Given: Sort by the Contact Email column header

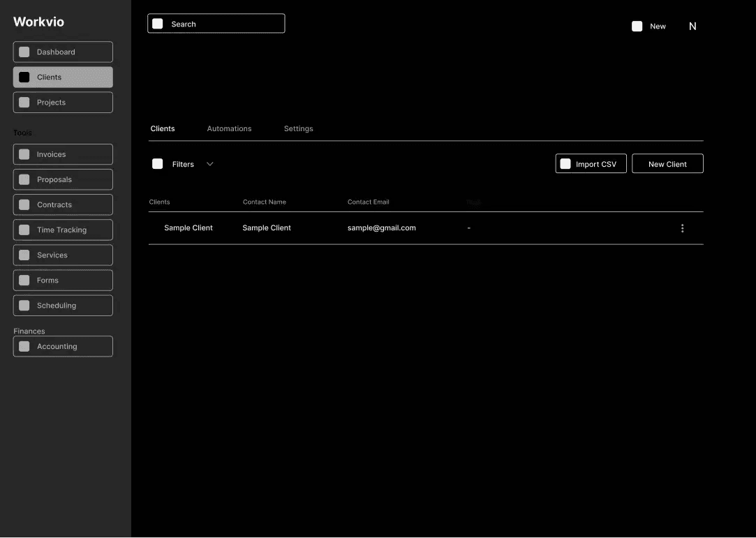Looking at the screenshot, I should click(x=368, y=202).
